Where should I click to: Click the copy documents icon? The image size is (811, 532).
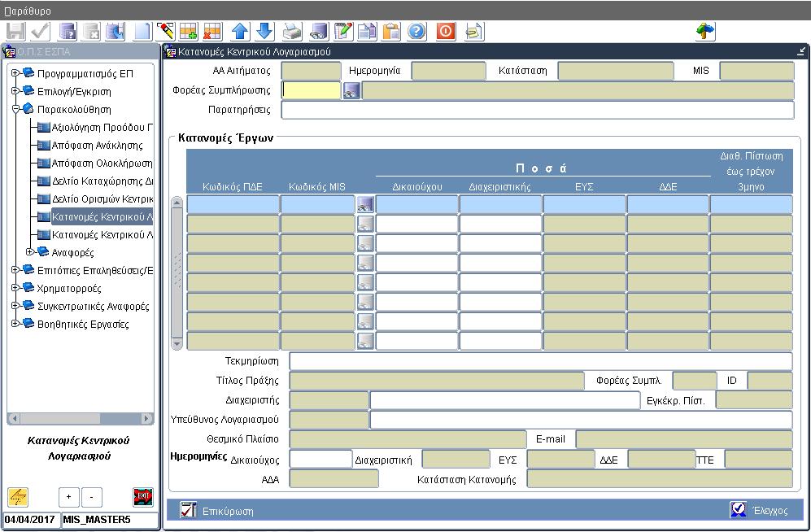367,32
